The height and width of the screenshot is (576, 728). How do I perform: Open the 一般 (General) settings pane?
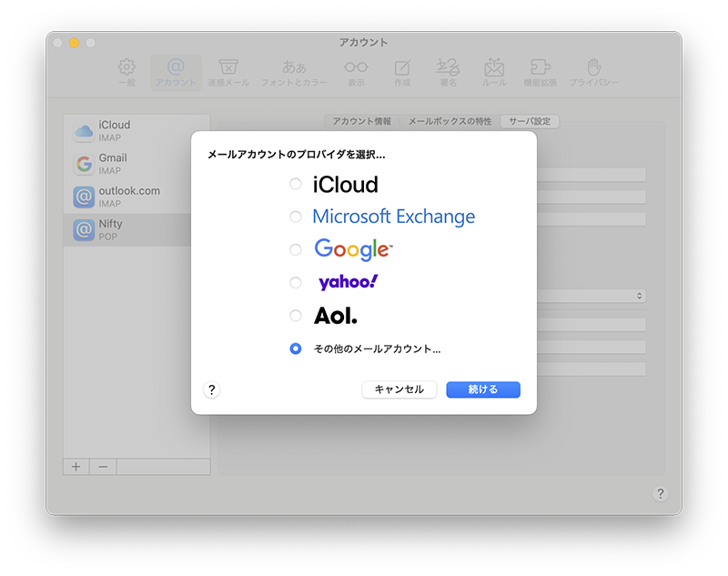point(127,72)
